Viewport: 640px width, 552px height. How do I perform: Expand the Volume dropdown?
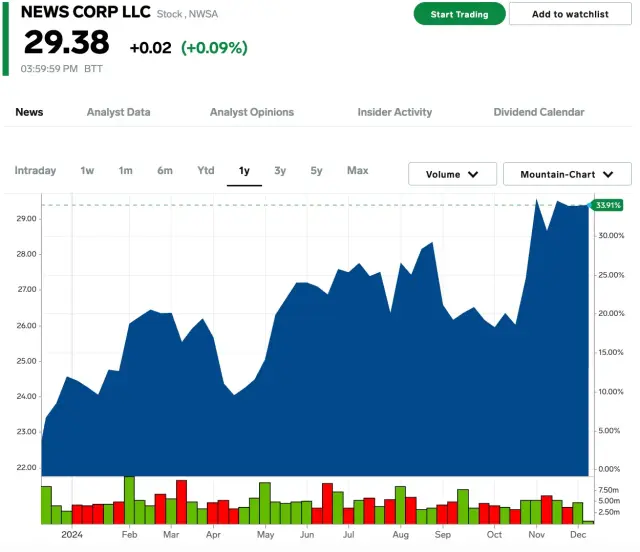pos(452,174)
